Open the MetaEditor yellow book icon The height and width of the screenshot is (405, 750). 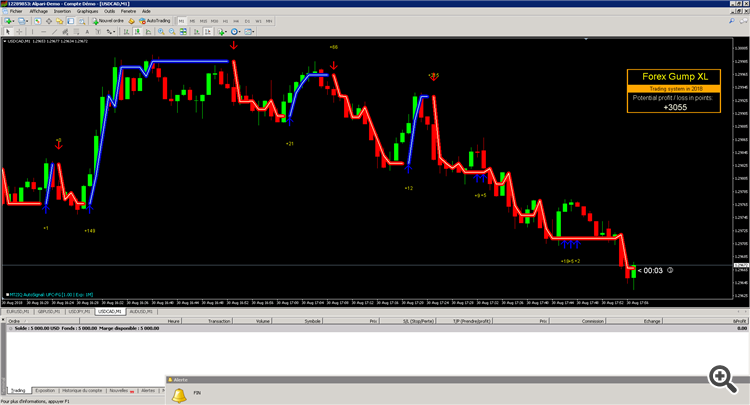pyautogui.click(x=131, y=21)
